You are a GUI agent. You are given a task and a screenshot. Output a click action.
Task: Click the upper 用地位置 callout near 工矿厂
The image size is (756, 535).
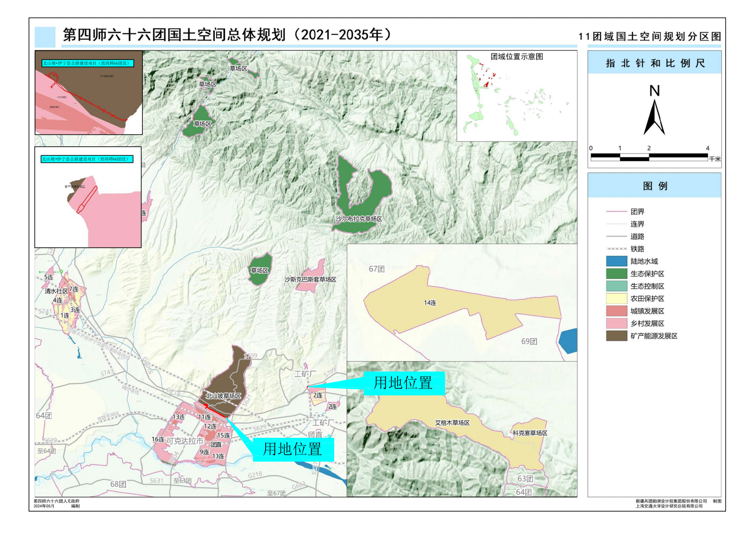[x=404, y=383]
